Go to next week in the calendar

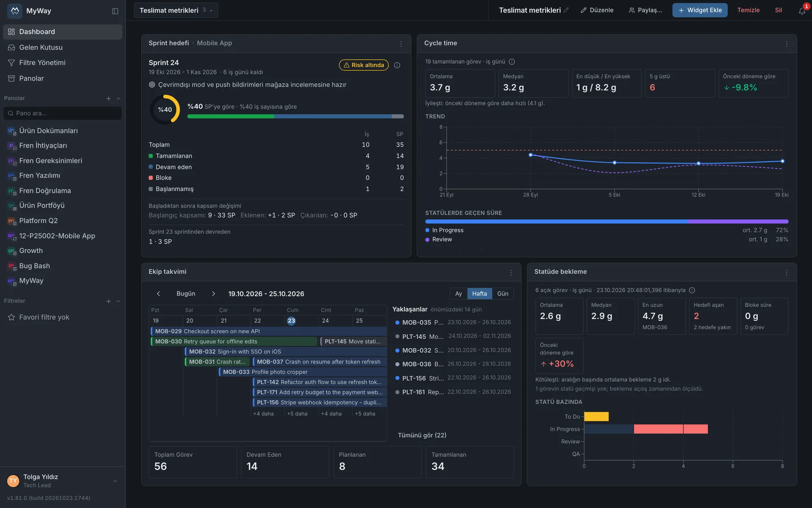pos(214,294)
